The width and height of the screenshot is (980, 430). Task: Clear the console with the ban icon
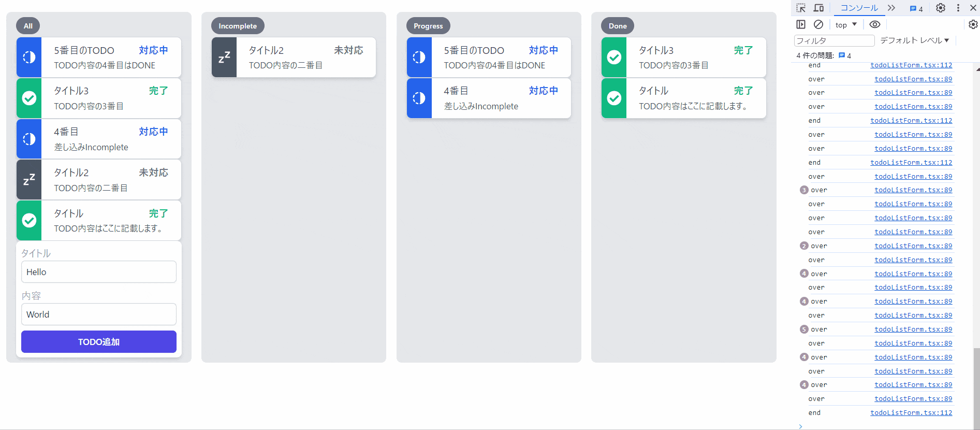click(x=818, y=24)
